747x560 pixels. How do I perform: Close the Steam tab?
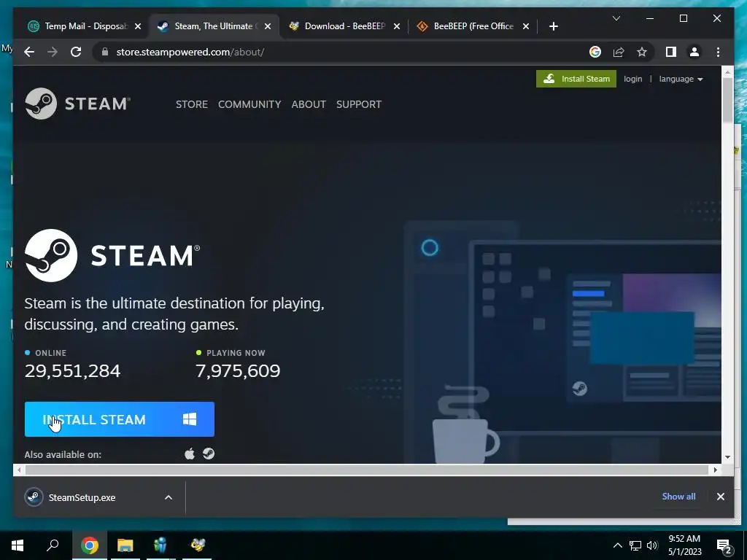point(267,27)
